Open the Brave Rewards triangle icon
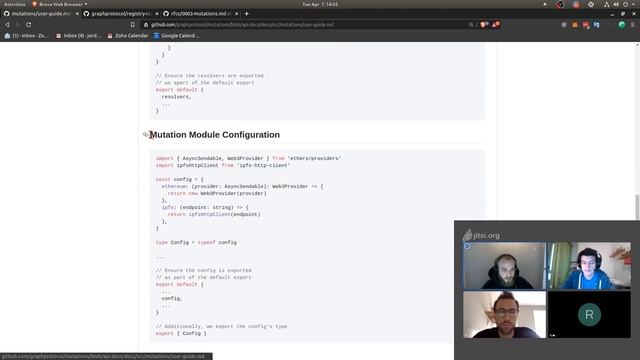 tap(496, 24)
